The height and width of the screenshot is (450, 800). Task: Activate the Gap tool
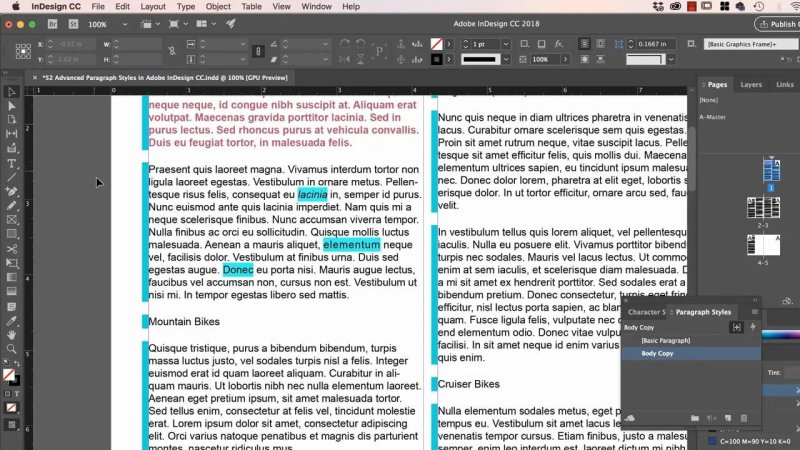pyautogui.click(x=11, y=134)
